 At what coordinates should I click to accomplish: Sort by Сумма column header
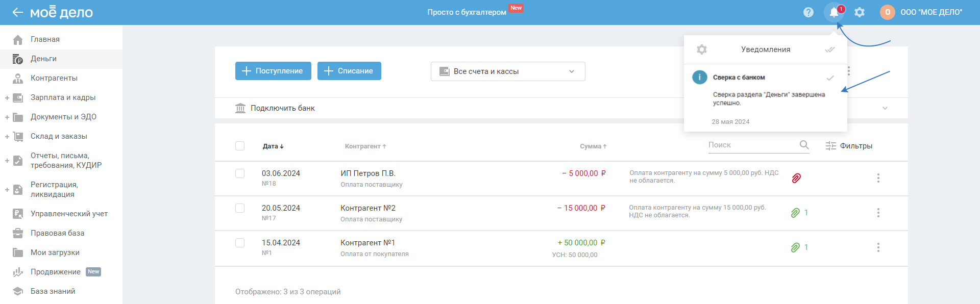click(x=593, y=146)
